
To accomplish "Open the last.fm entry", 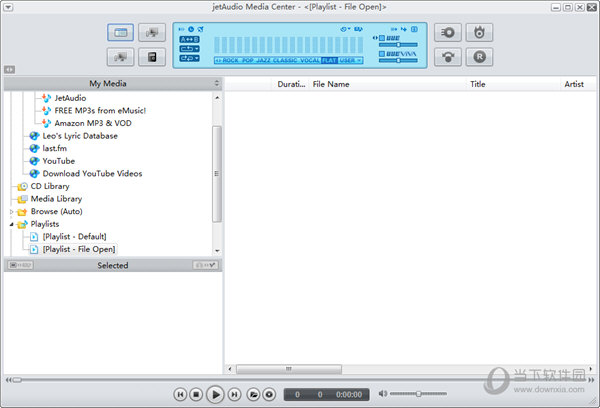I will (54, 149).
